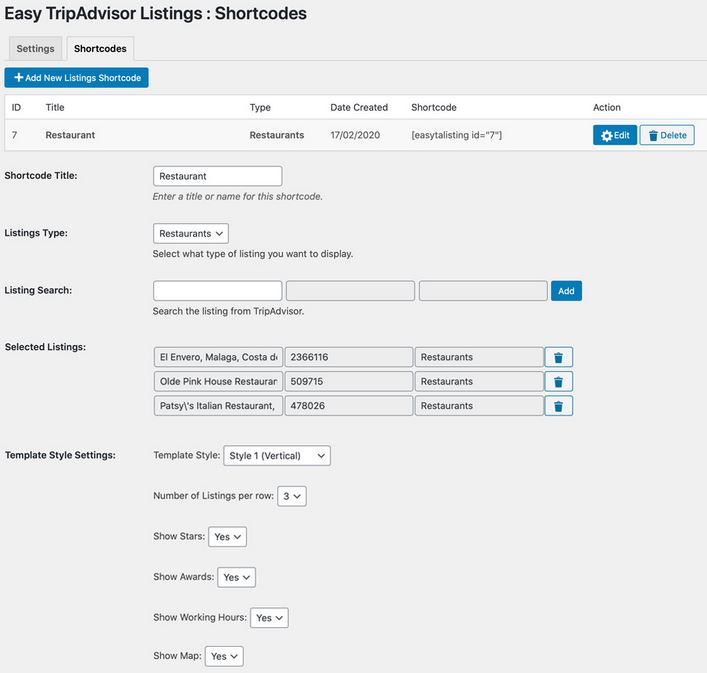
Task: Click the Title column header
Action: click(x=55, y=107)
